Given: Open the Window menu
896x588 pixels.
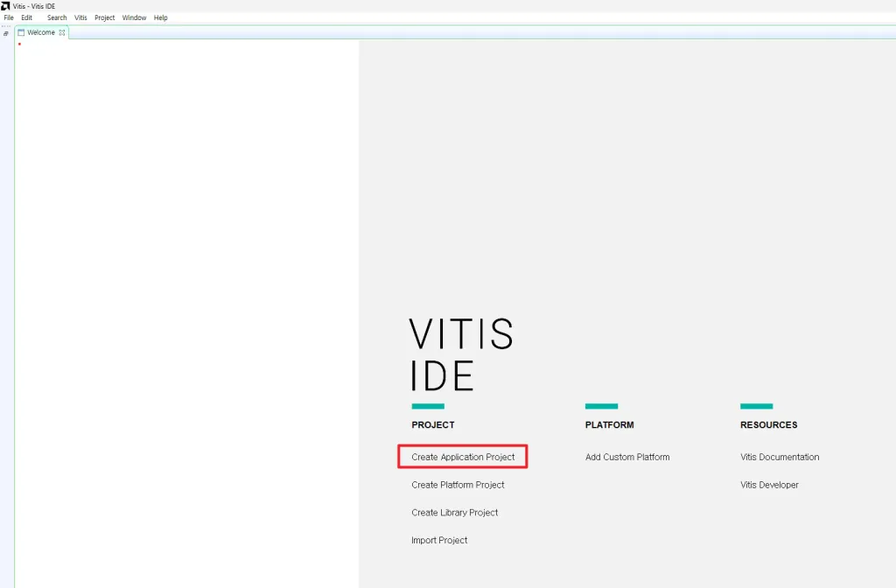Looking at the screenshot, I should (x=134, y=17).
